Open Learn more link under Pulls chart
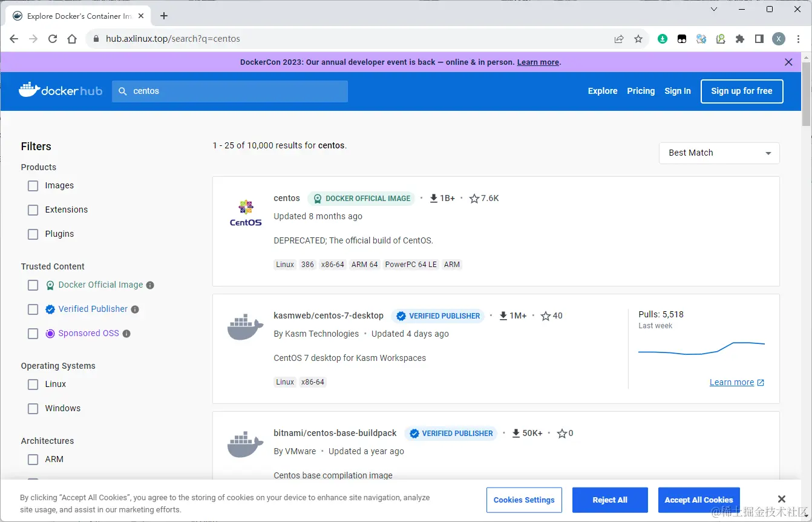The width and height of the screenshot is (812, 522). [737, 383]
